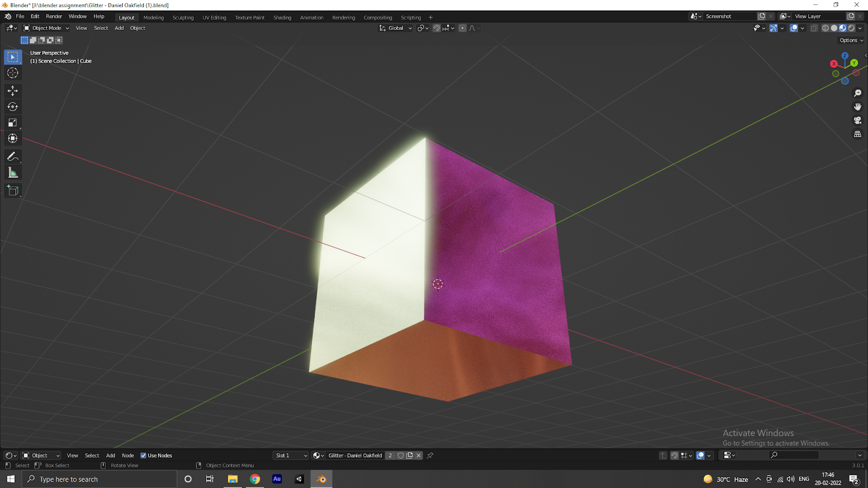
Task: Unlink the Glitter material with X icon
Action: (419, 455)
